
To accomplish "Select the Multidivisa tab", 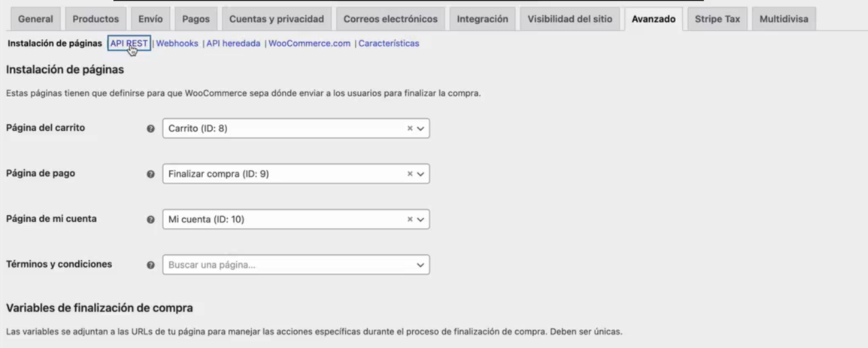I will [784, 19].
